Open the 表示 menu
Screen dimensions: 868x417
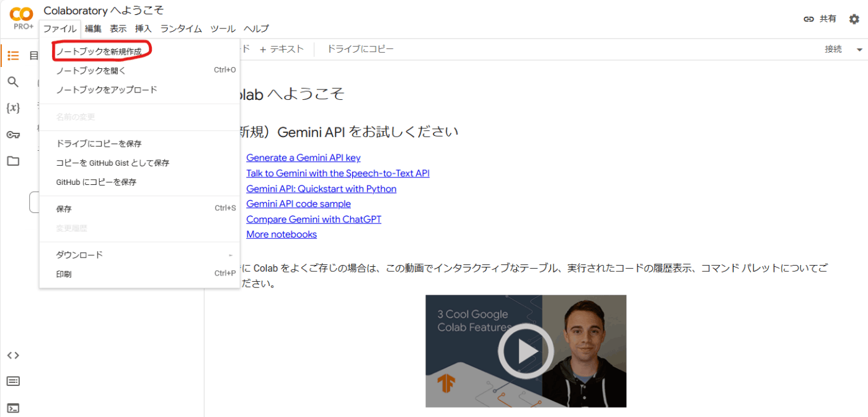tap(118, 29)
